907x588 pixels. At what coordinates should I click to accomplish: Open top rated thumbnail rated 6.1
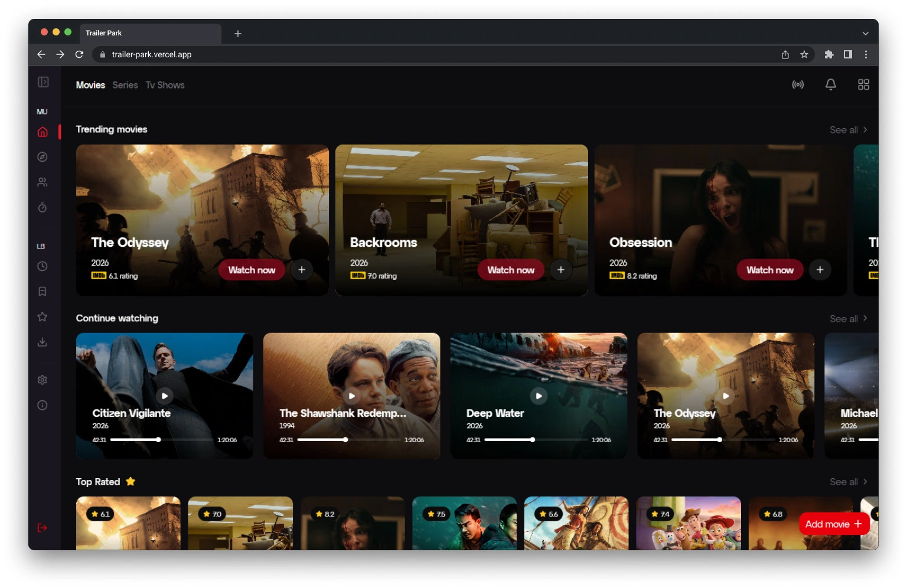128,524
